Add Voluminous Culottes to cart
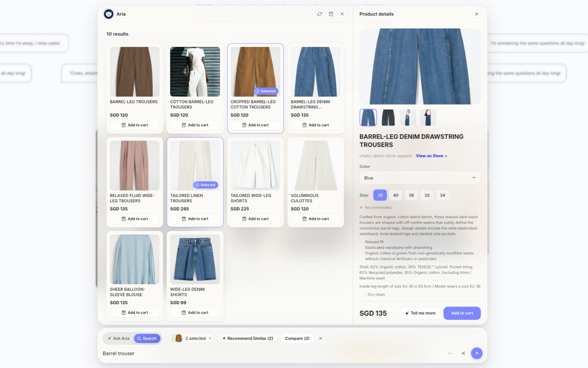Screen dimensions: 588x368 (316, 219)
